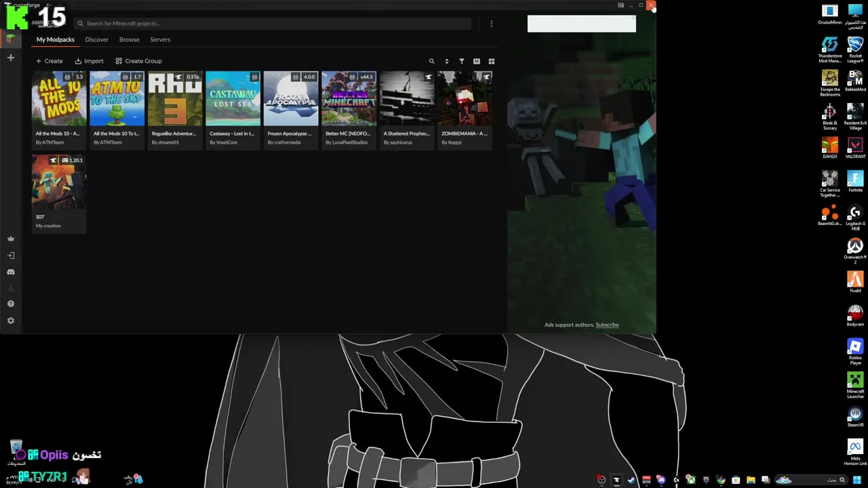Add a new game with the plus icon
Screen dimensions: 868x488
coord(10,58)
